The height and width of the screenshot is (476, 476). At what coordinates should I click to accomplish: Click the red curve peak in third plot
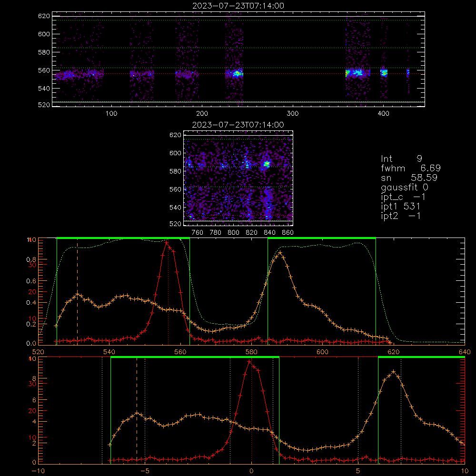point(167,243)
